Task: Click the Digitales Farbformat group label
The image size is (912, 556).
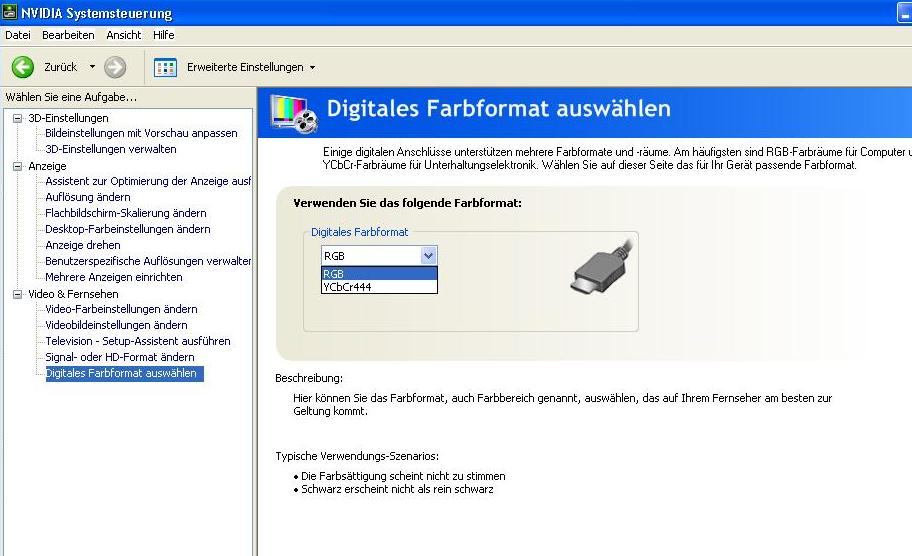Action: pos(359,232)
